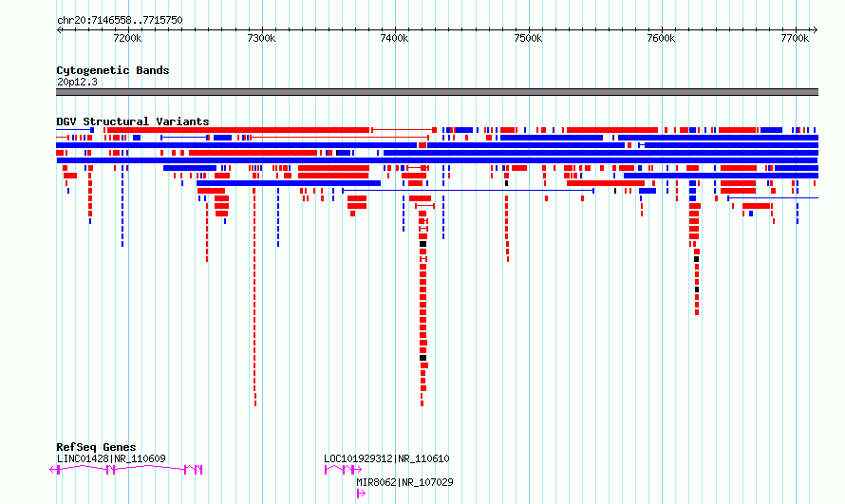Click the RefSeq Genes track title

(x=96, y=447)
